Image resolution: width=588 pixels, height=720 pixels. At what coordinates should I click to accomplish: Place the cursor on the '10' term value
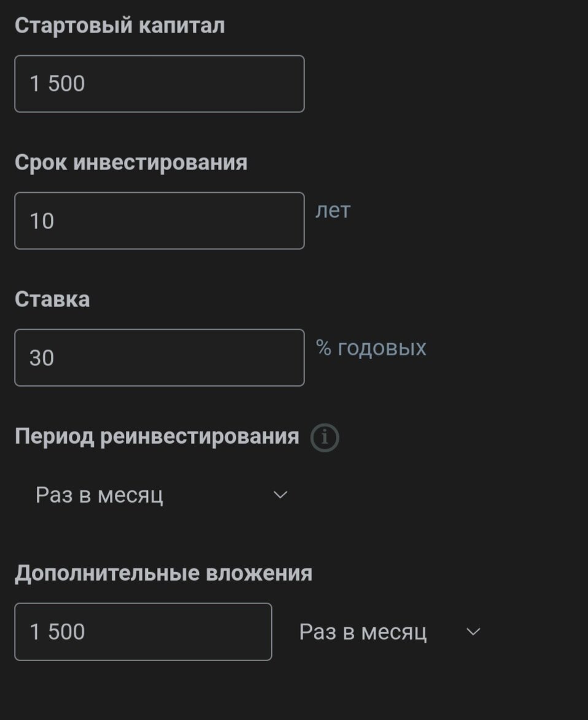click(x=42, y=221)
